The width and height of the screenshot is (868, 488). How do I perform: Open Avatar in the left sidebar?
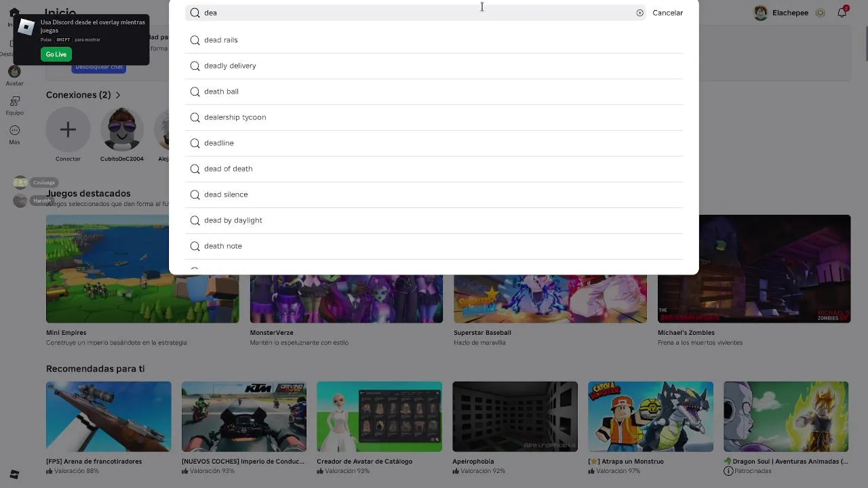pos(14,76)
